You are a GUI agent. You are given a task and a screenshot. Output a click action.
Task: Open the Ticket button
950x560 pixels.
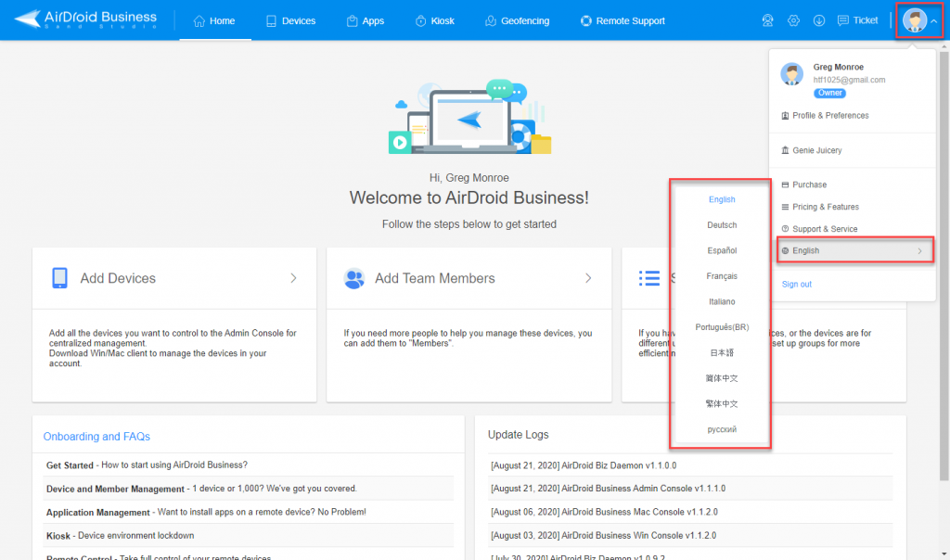857,20
